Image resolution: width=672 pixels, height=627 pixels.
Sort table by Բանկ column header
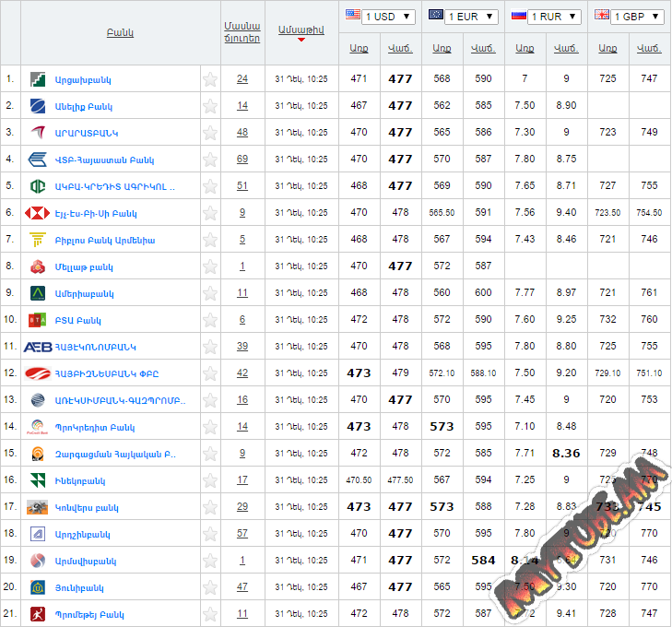tap(120, 32)
